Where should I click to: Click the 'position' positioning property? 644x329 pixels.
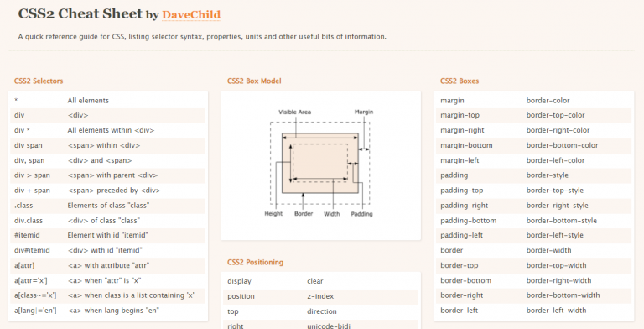[x=241, y=296]
